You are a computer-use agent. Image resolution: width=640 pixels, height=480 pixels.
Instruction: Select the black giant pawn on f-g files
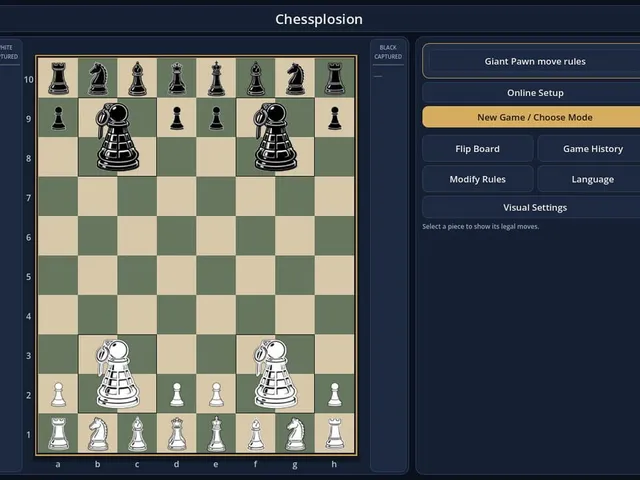(x=276, y=137)
